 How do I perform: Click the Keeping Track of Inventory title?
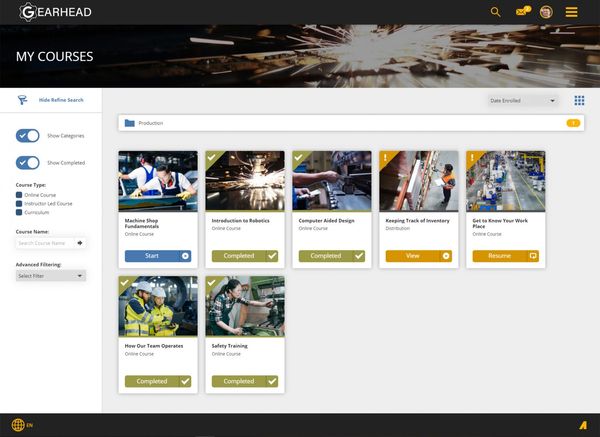[x=417, y=220]
